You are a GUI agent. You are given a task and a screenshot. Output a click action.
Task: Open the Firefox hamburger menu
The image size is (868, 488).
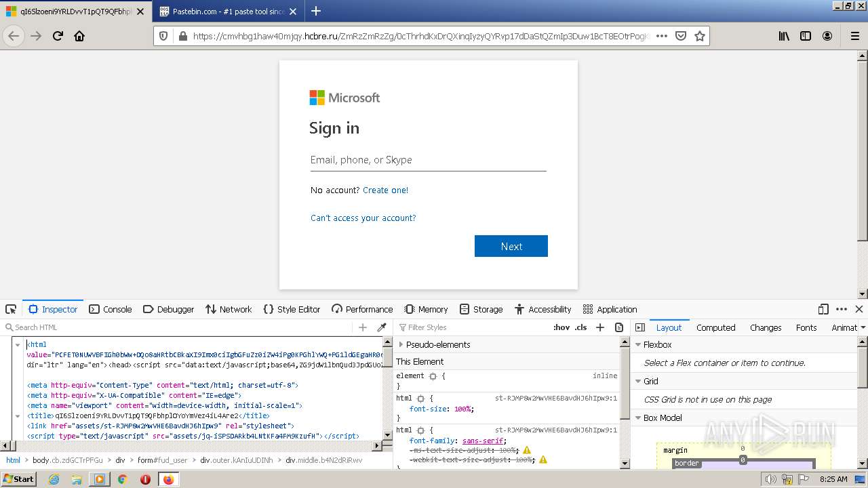pos(855,36)
